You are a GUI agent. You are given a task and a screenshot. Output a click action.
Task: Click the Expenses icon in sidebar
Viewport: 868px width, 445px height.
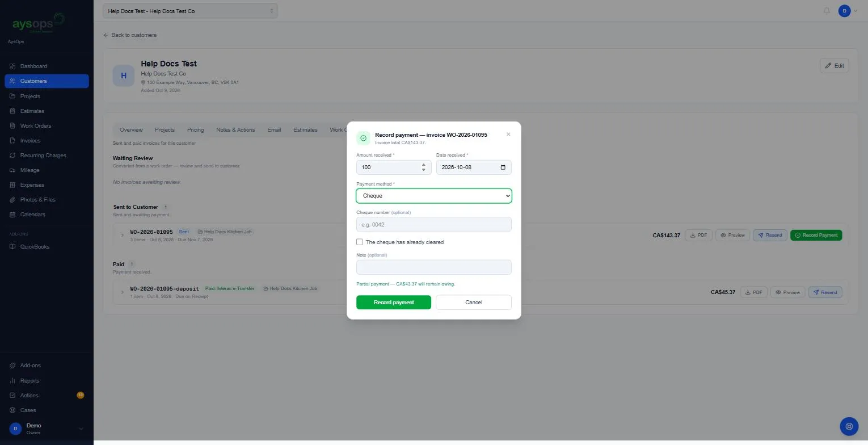pyautogui.click(x=12, y=185)
